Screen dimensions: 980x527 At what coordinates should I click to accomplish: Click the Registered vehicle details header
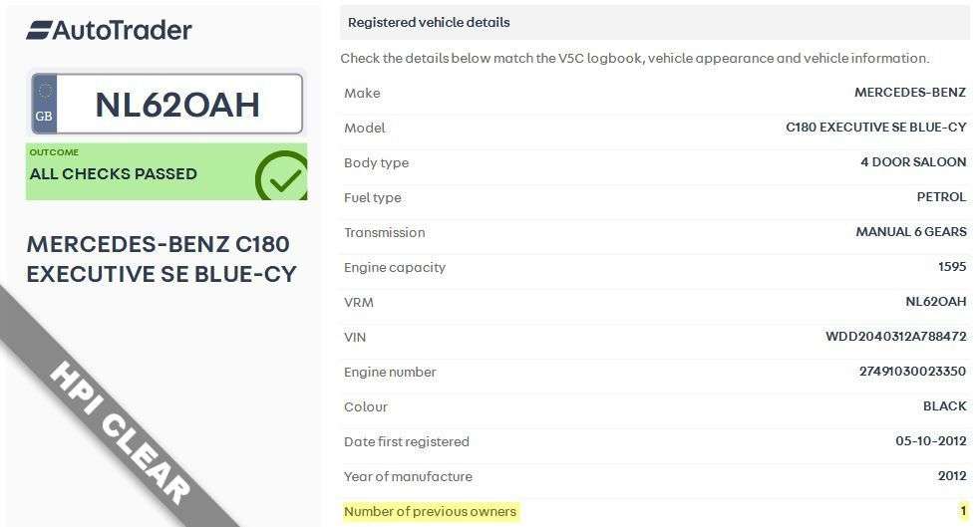(429, 22)
